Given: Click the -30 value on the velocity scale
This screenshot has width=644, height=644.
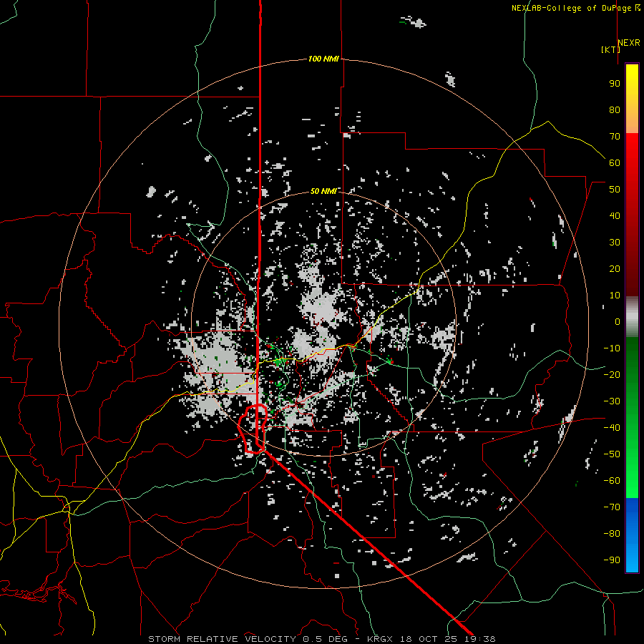Looking at the screenshot, I should pos(612,401).
